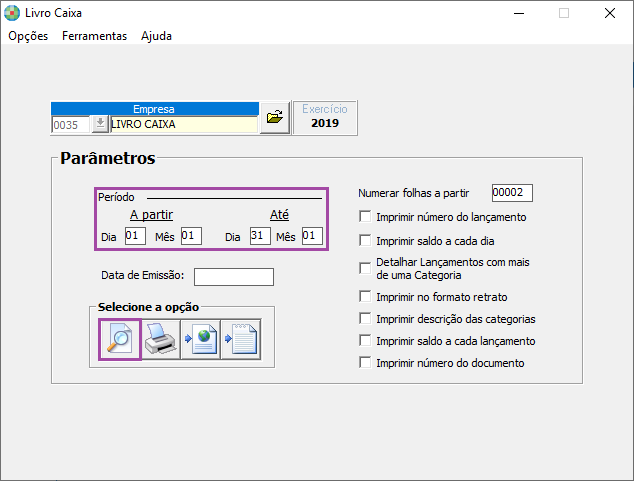Click the 'Selecione a opção' group label
Viewport: 634px width, 481px height.
(x=148, y=307)
